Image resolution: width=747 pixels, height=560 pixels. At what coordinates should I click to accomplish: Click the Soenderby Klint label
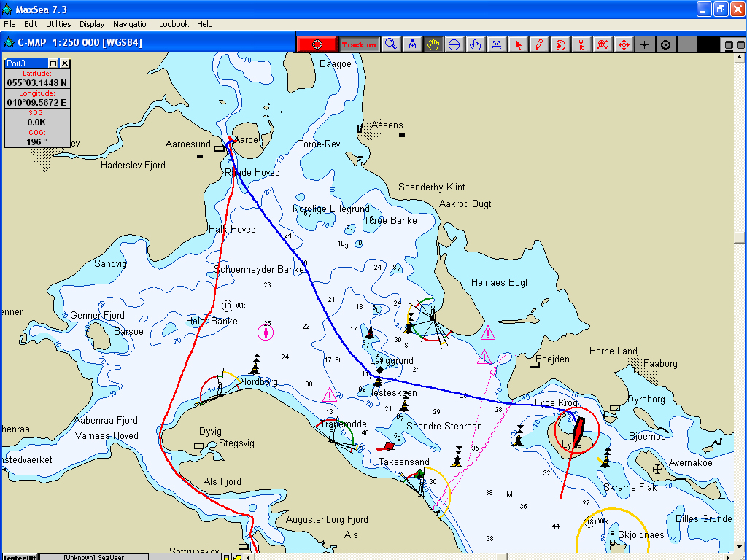tap(432, 187)
